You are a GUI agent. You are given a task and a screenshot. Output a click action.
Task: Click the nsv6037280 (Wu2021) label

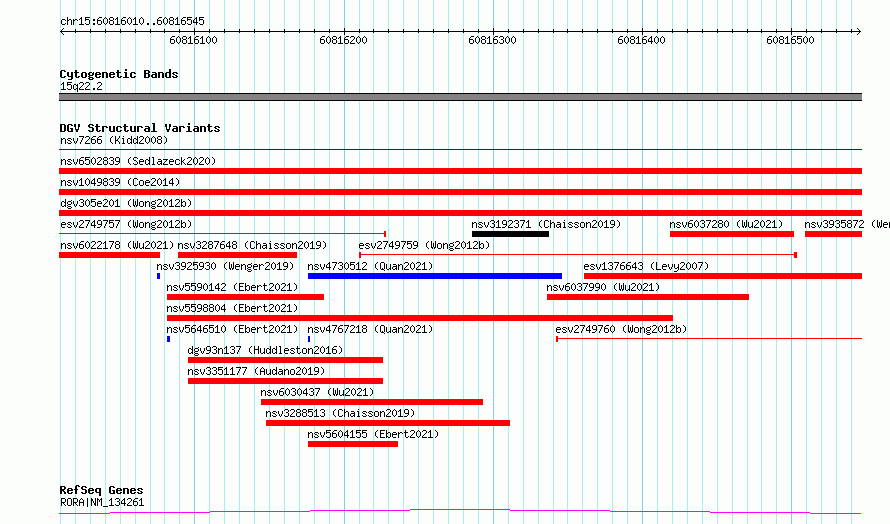[726, 224]
